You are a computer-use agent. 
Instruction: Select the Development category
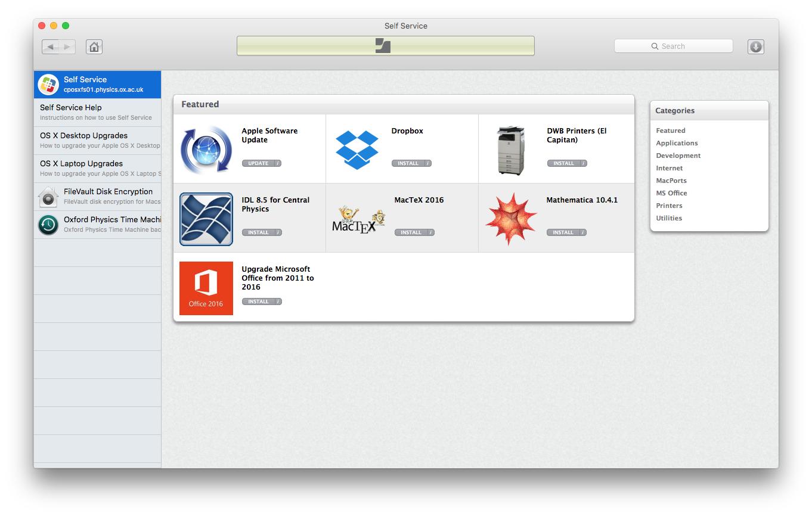point(678,156)
